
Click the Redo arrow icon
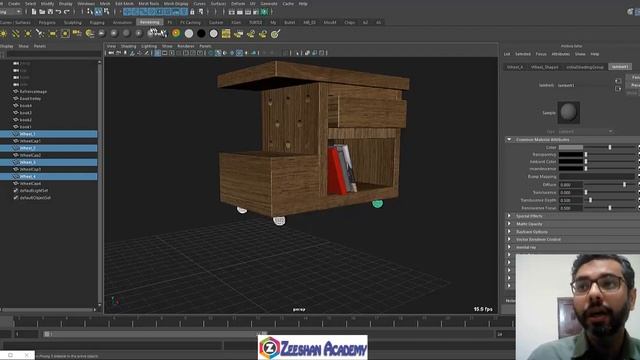(67, 12)
